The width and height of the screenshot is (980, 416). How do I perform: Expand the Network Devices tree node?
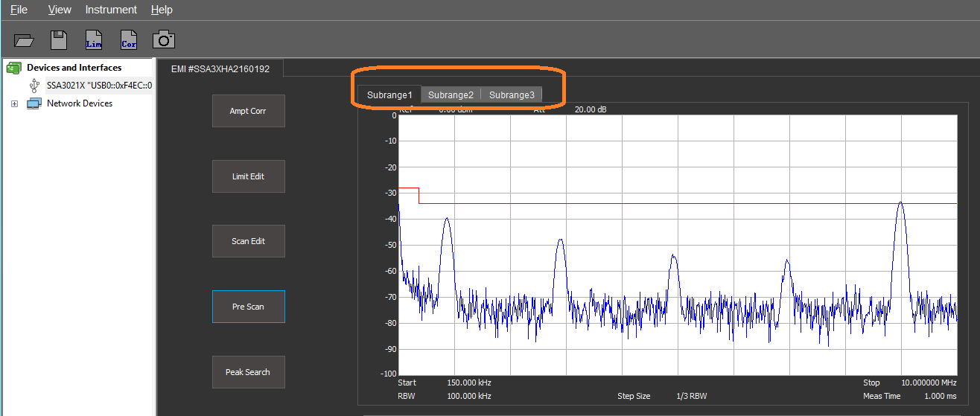click(14, 104)
